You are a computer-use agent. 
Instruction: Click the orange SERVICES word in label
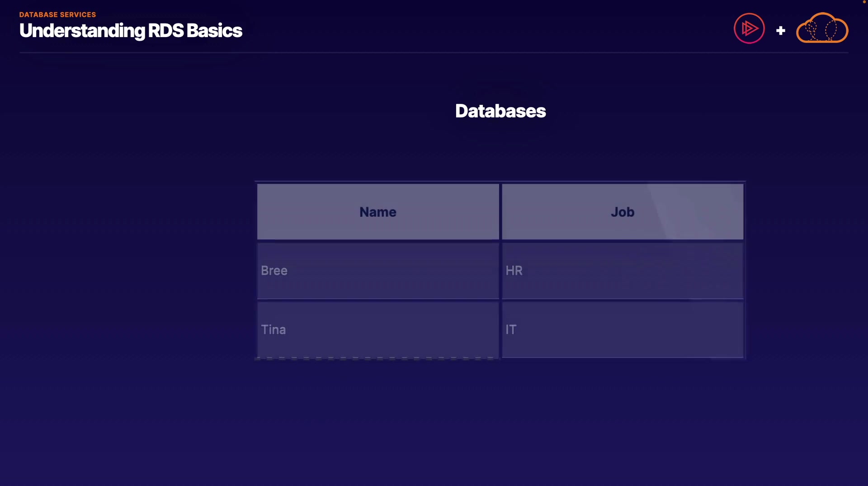[78, 14]
